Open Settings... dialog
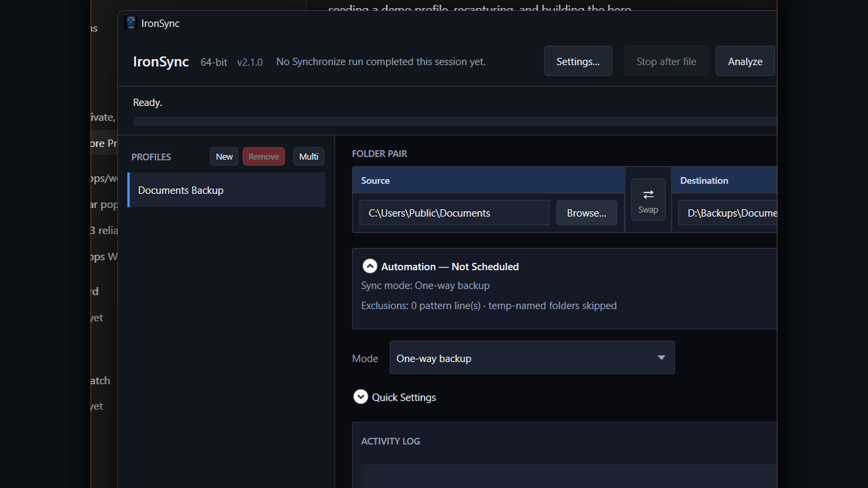 [578, 61]
